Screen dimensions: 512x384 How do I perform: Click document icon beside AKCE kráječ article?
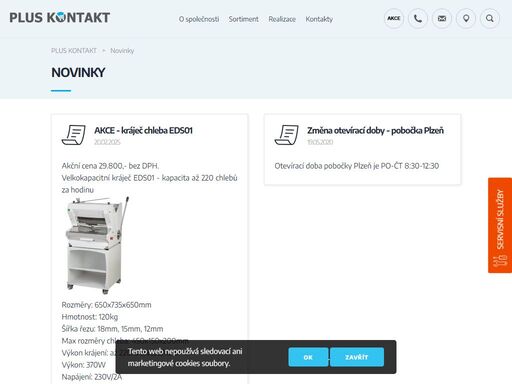(74, 135)
